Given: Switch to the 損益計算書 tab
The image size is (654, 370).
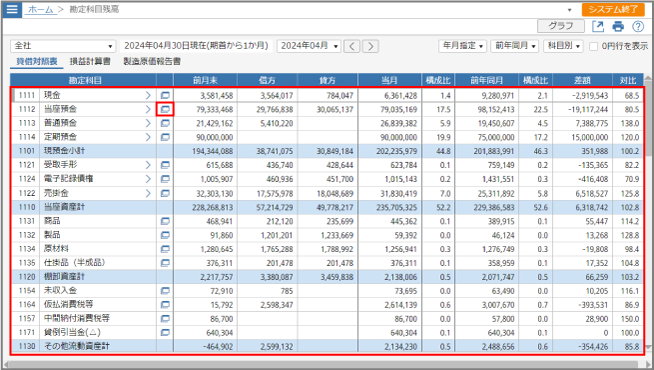Looking at the screenshot, I should point(90,62).
